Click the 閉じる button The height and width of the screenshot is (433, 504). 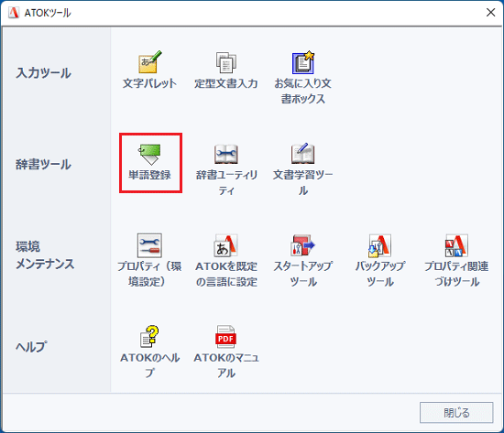point(456,413)
